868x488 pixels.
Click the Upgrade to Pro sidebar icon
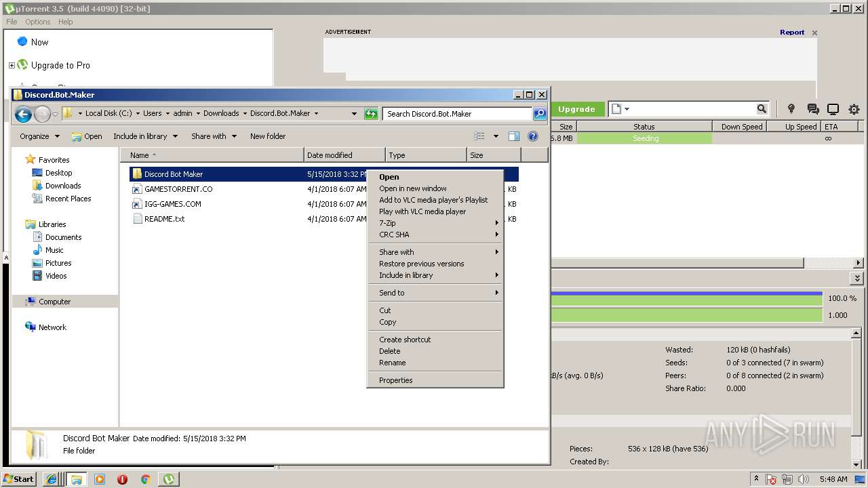(22, 65)
